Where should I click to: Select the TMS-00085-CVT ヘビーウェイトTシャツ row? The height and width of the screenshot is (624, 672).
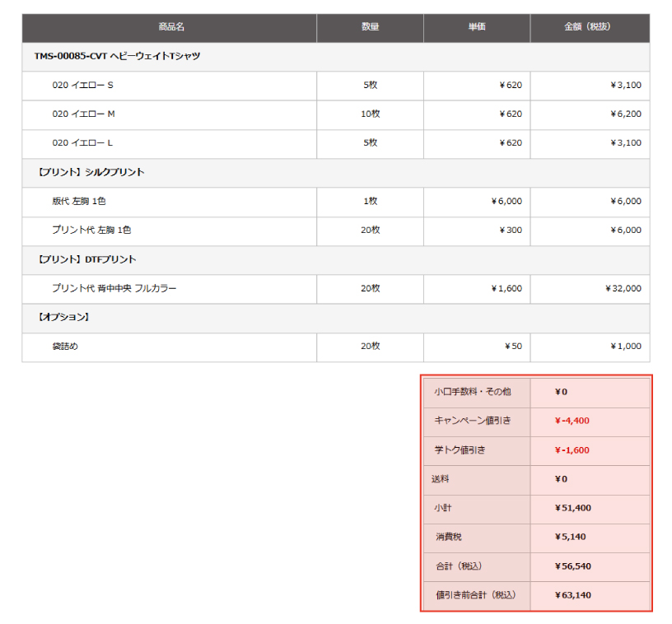click(x=117, y=56)
